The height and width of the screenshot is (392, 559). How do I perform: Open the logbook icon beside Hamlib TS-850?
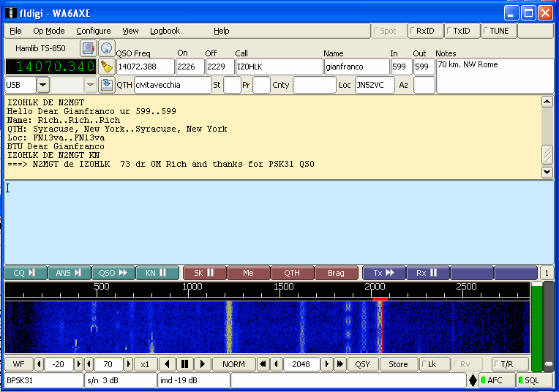pos(88,48)
